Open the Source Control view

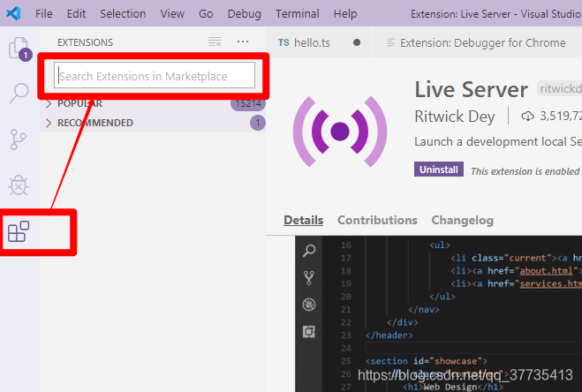19,139
